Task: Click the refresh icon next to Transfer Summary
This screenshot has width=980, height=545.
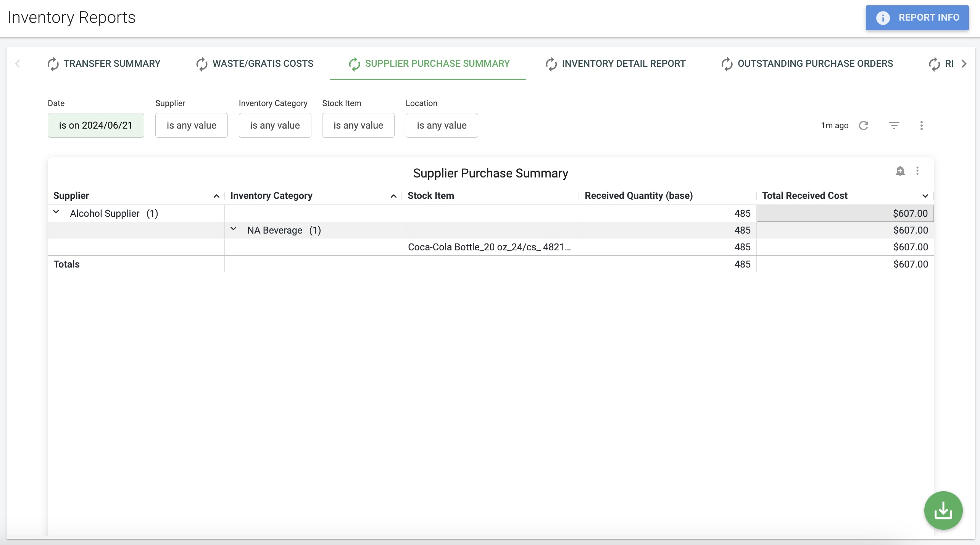Action: tap(53, 64)
